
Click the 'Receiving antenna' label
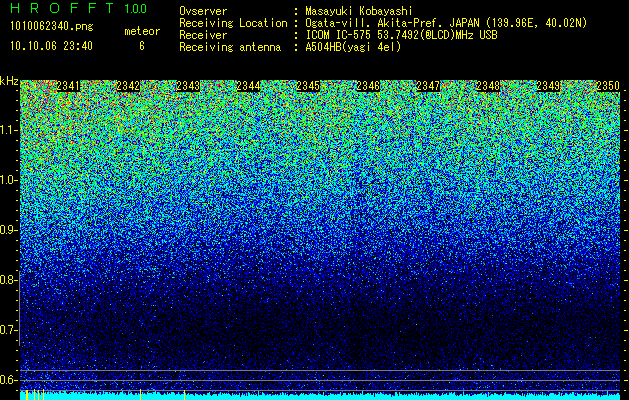230,47
